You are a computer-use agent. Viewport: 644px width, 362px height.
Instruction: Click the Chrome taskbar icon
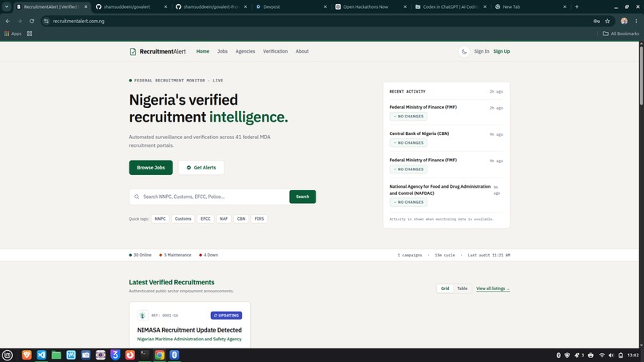point(159,355)
